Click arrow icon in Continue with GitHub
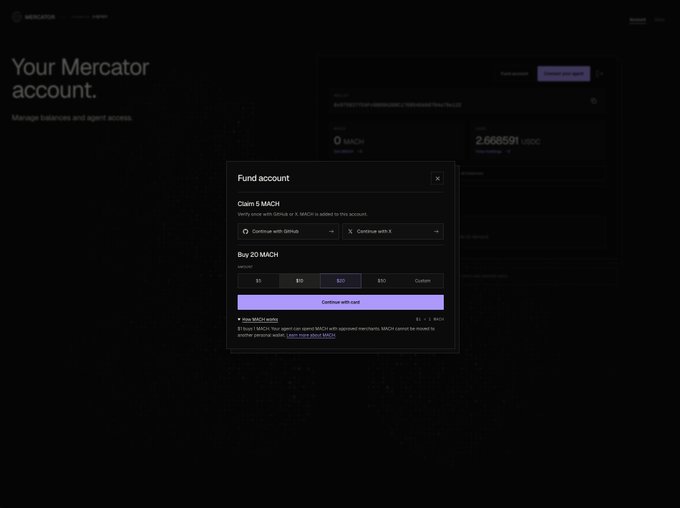680x508 pixels. [331, 232]
